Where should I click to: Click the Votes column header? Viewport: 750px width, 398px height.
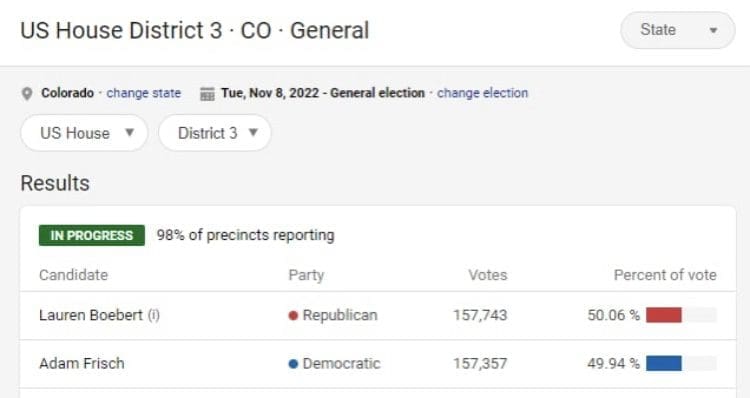[x=487, y=275]
